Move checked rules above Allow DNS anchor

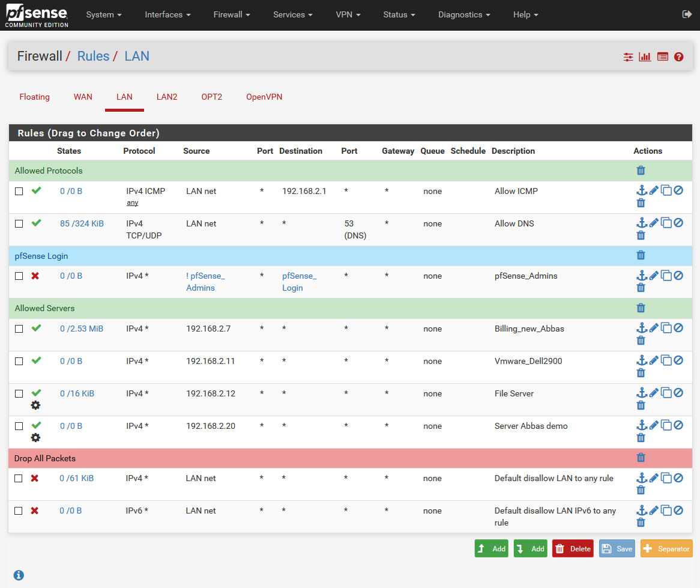(x=642, y=222)
